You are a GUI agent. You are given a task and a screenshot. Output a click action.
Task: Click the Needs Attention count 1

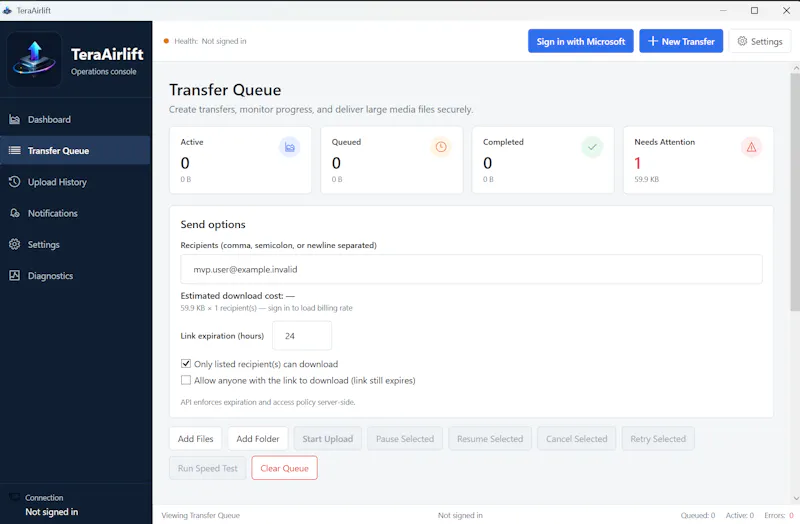point(637,163)
